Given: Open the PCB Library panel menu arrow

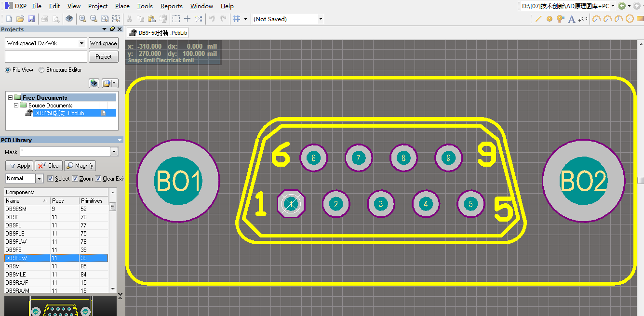Looking at the screenshot, I should pos(120,140).
